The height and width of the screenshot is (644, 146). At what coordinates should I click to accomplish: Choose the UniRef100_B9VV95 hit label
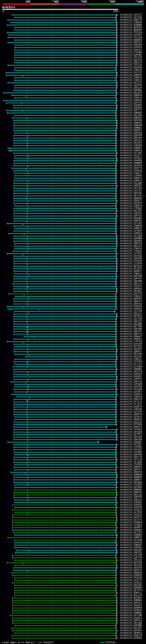click(x=131, y=562)
